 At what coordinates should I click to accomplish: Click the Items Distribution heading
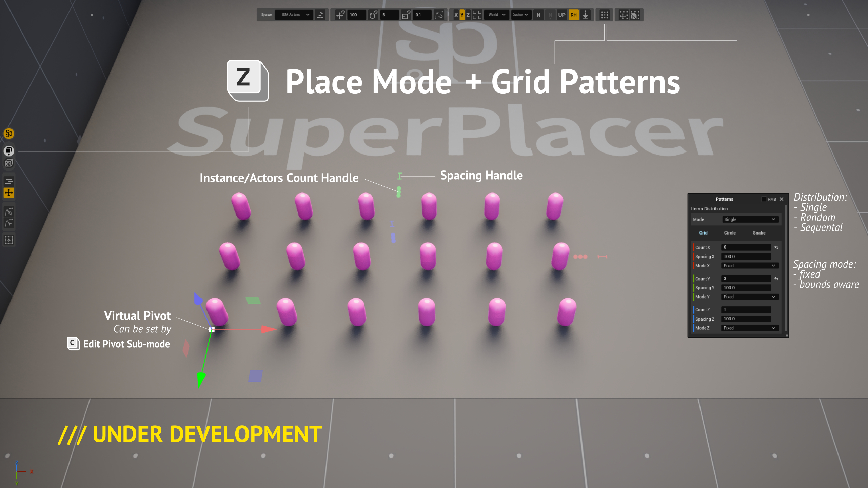pos(709,209)
